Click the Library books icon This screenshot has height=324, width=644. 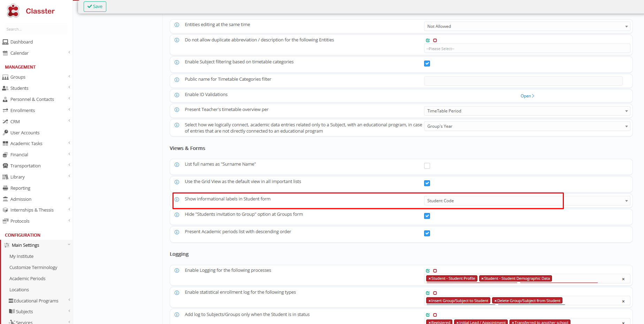coord(5,177)
